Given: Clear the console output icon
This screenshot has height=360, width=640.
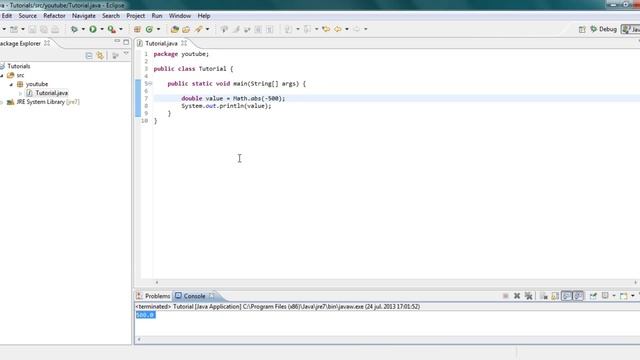Looking at the screenshot, I should click(x=544, y=296).
